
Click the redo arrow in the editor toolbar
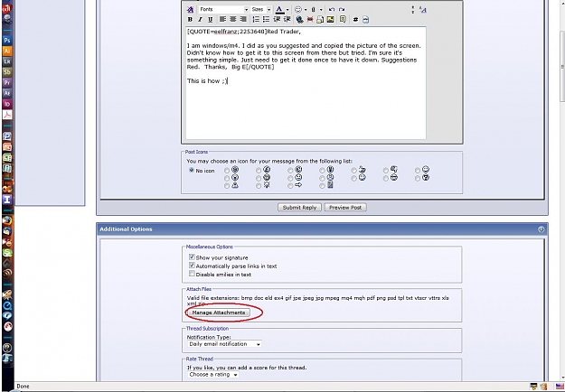(x=342, y=10)
